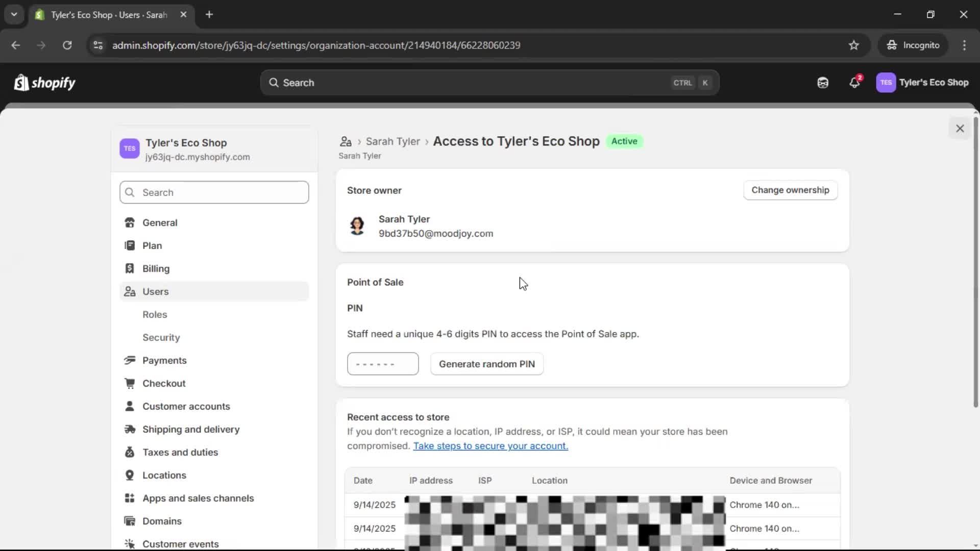Switch to the Security section under Users

tap(161, 337)
